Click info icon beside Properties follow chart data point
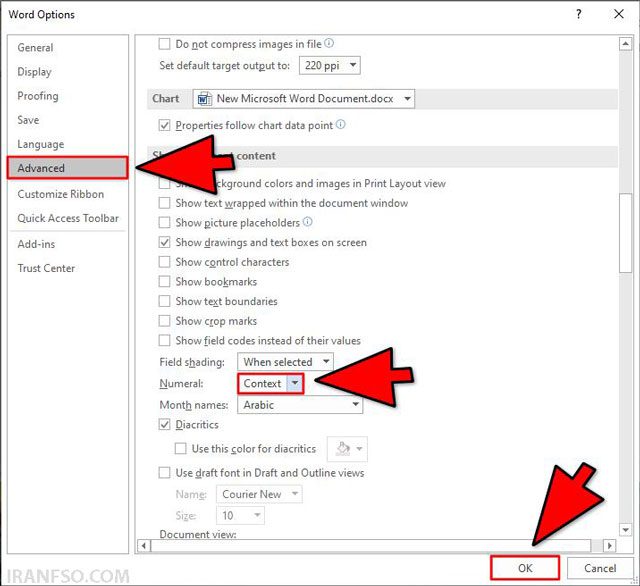Screen dimensions: 640x586 pyautogui.click(x=340, y=124)
